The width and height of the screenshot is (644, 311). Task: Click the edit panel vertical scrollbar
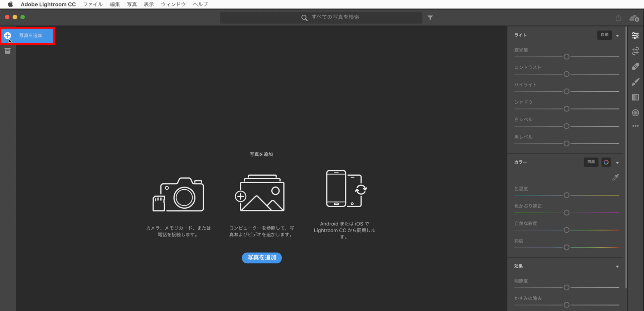626,157
